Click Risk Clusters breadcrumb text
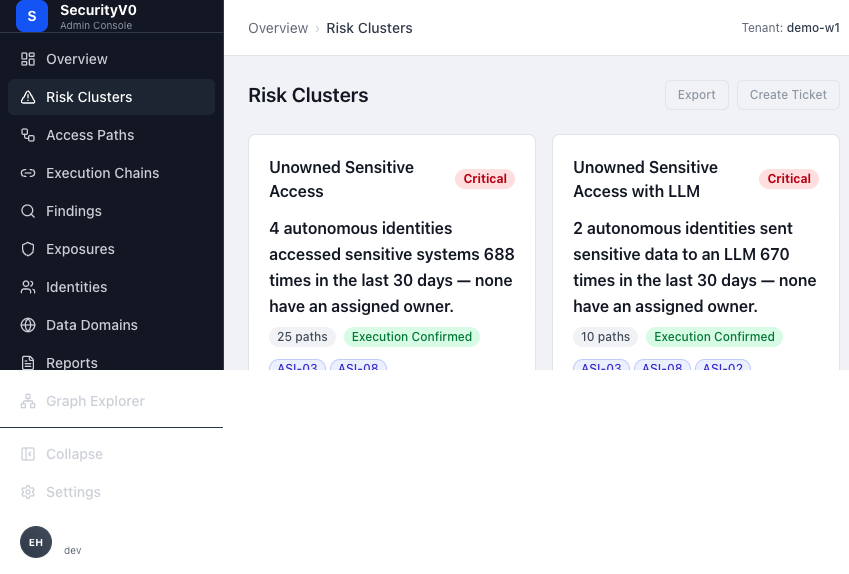 [x=369, y=28]
